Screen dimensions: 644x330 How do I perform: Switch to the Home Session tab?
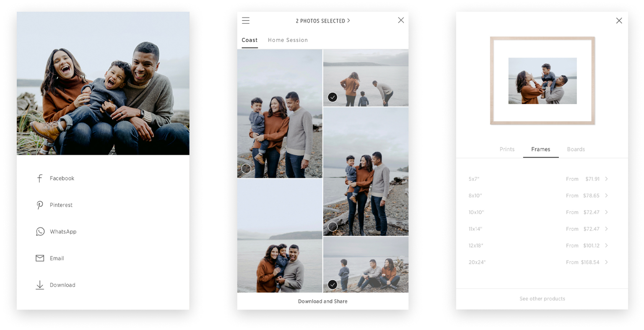[288, 40]
